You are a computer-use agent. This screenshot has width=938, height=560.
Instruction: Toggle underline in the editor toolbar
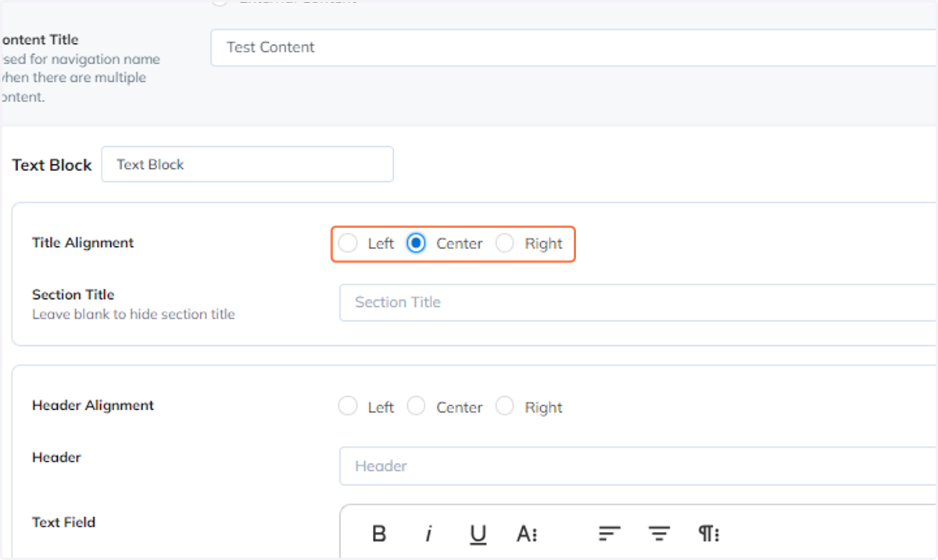pos(478,534)
